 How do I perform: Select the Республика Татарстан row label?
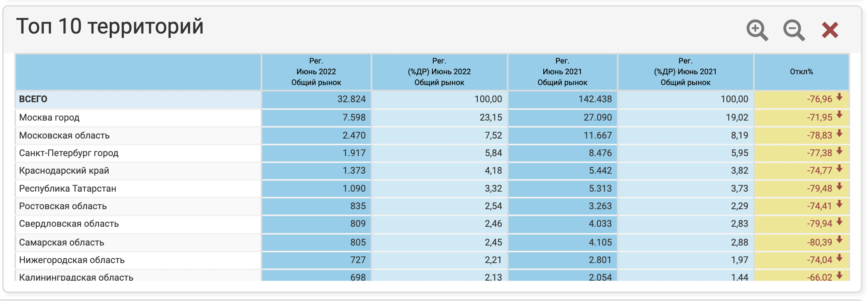click(x=67, y=188)
